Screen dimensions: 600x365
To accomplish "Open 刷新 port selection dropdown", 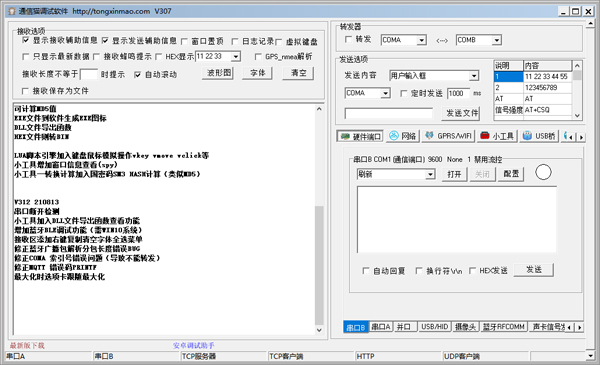I will point(430,174).
